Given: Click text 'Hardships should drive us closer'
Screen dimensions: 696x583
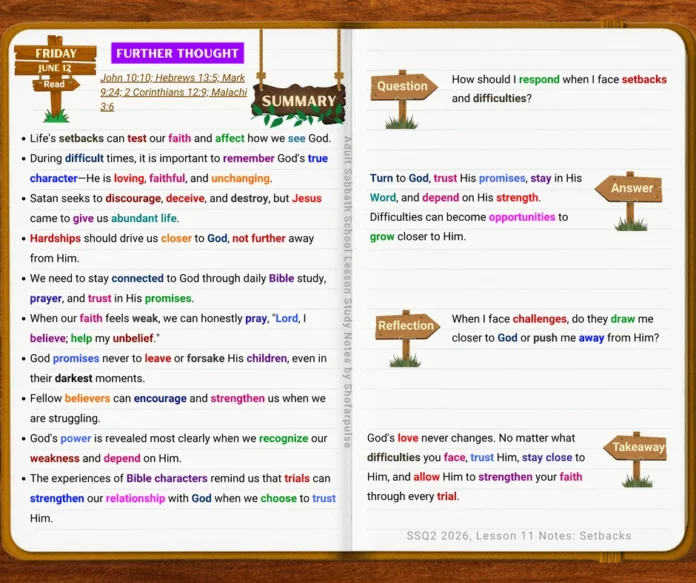Looking at the screenshot, I should pyautogui.click(x=111, y=238).
